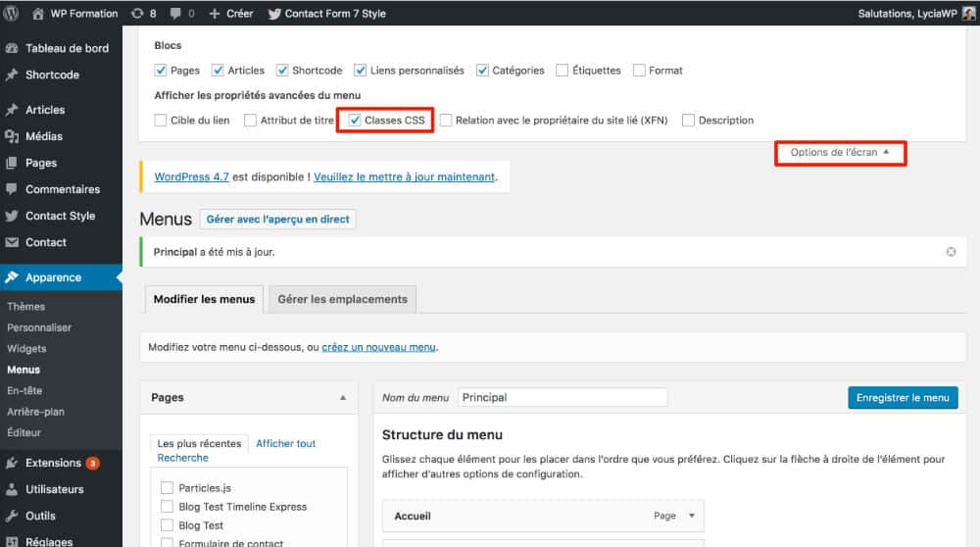Open the comments bubble icon in admin bar
Screen dimensions: 980x547
click(175, 13)
